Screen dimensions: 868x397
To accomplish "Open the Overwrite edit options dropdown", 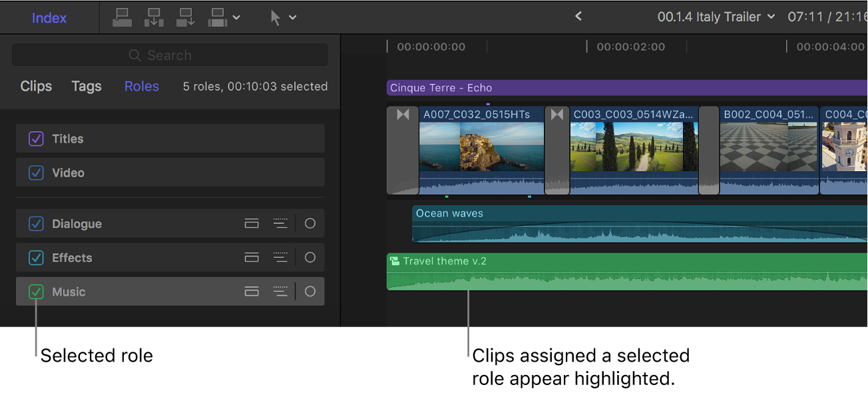I will pos(237,17).
